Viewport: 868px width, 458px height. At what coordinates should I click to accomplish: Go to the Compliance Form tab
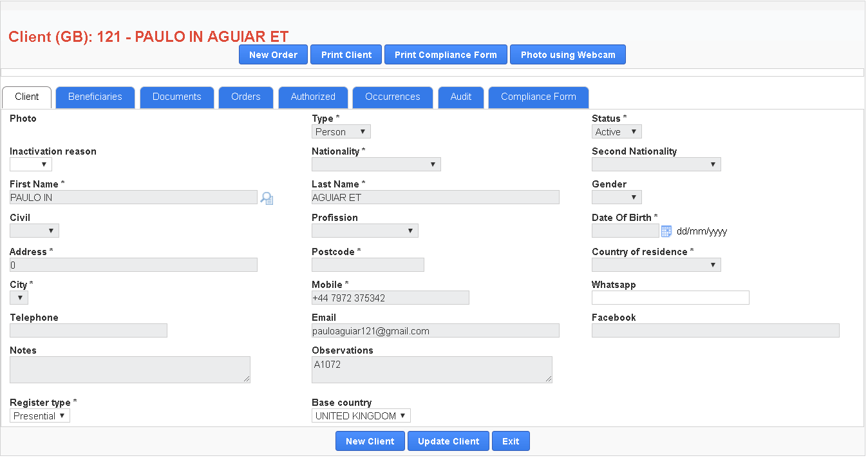pyautogui.click(x=538, y=97)
